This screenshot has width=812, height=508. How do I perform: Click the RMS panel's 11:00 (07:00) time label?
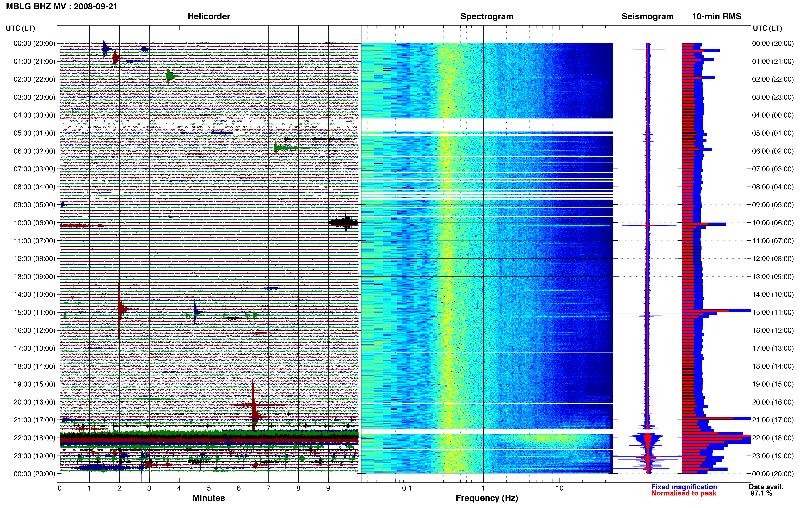773,241
